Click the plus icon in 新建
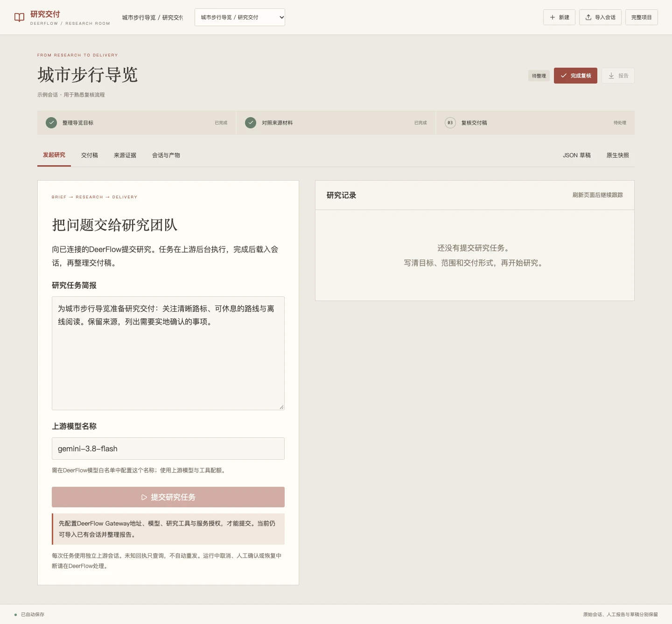Image resolution: width=672 pixels, height=624 pixels. pos(553,17)
